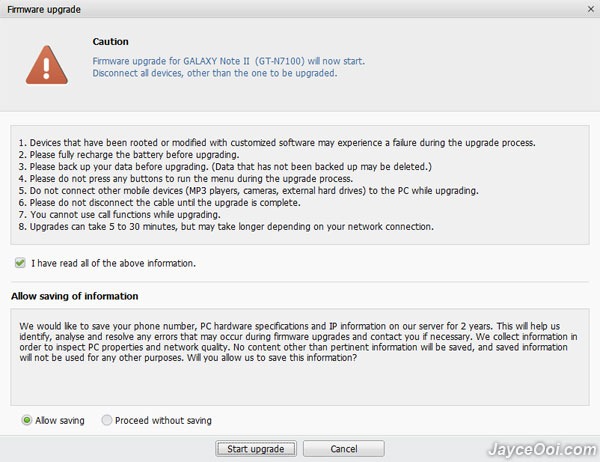Click notice 7 about call functions
Viewport: 600px width, 462px height.
point(119,214)
